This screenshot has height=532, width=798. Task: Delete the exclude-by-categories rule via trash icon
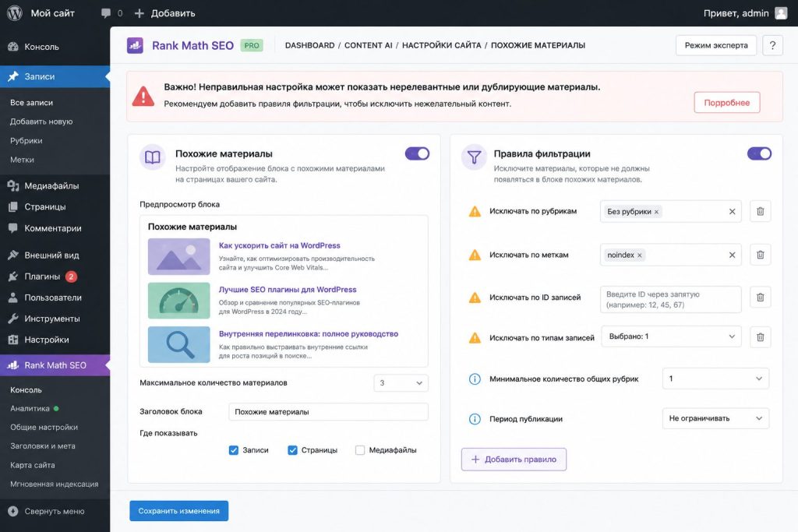[x=760, y=211]
